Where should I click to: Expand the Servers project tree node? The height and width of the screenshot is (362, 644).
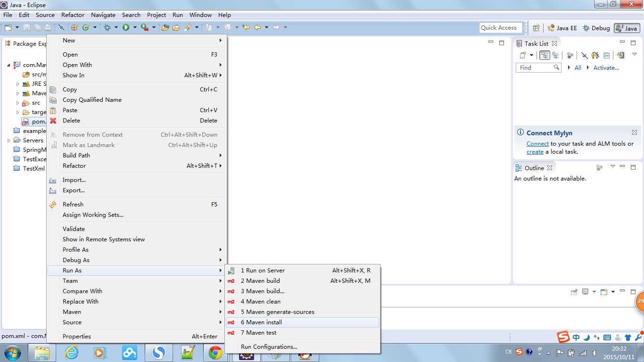tap(8, 140)
